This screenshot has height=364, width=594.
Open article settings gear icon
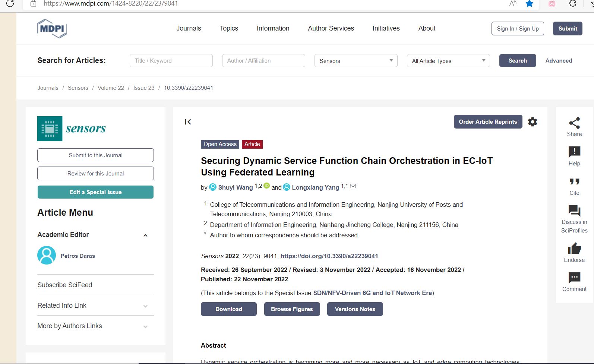(x=533, y=122)
